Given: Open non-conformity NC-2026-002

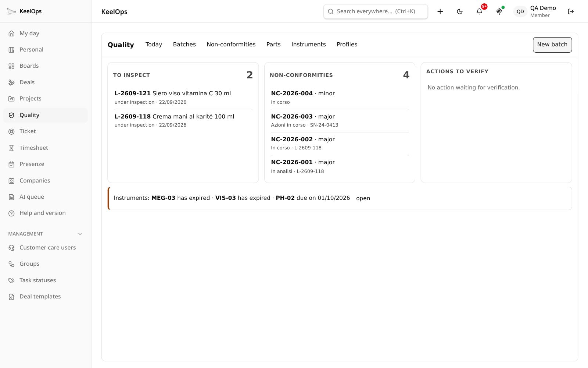Looking at the screenshot, I should click(340, 144).
